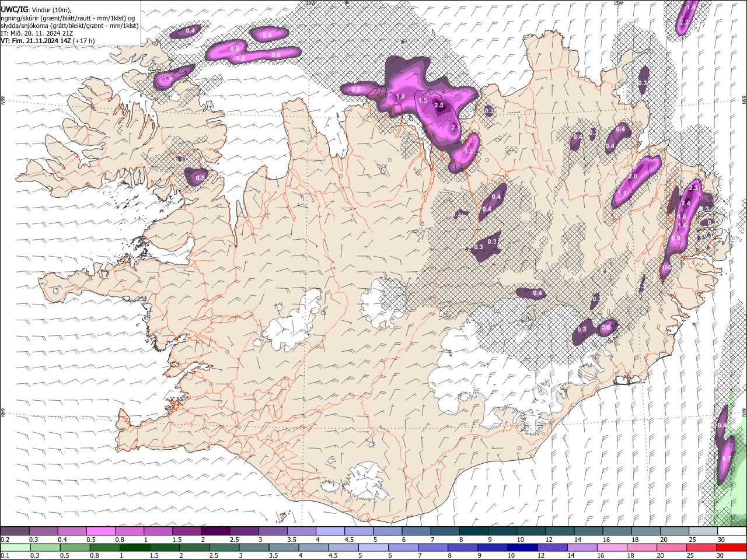
Task: Select the darkest purple 2–2.5 snow legend swatch
Action: coord(215,531)
